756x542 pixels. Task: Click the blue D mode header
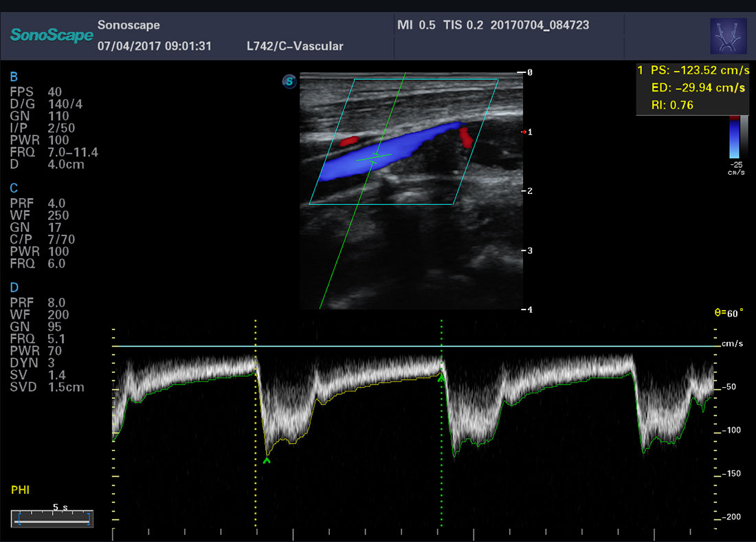pos(14,288)
